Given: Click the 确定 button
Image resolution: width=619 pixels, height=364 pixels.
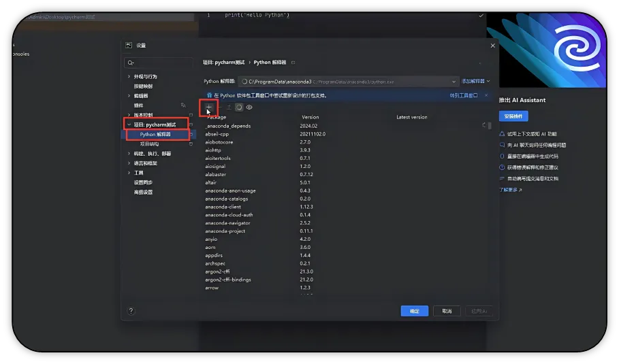Looking at the screenshot, I should [414, 311].
